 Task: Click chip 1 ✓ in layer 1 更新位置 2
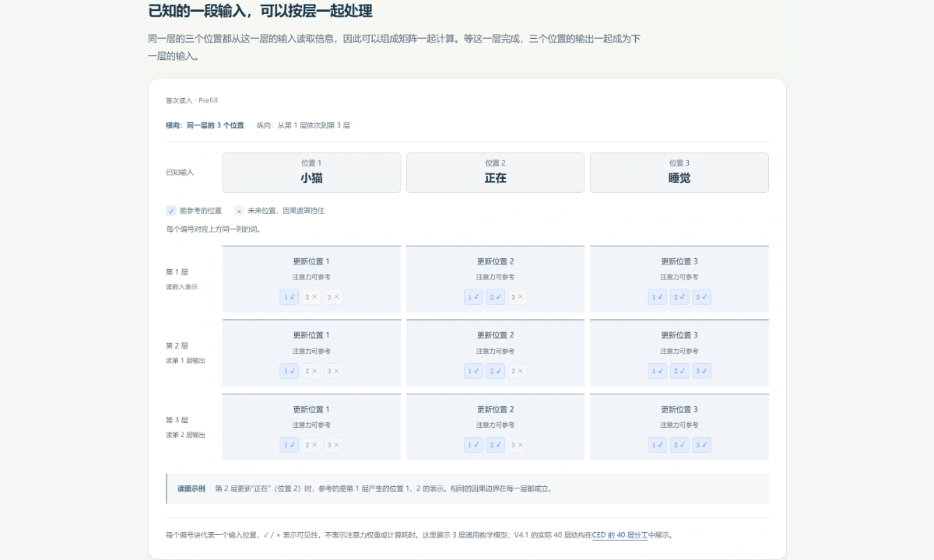point(473,297)
